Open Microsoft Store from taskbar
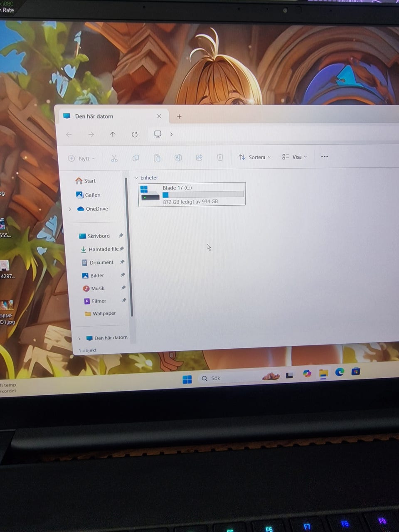 click(x=356, y=371)
